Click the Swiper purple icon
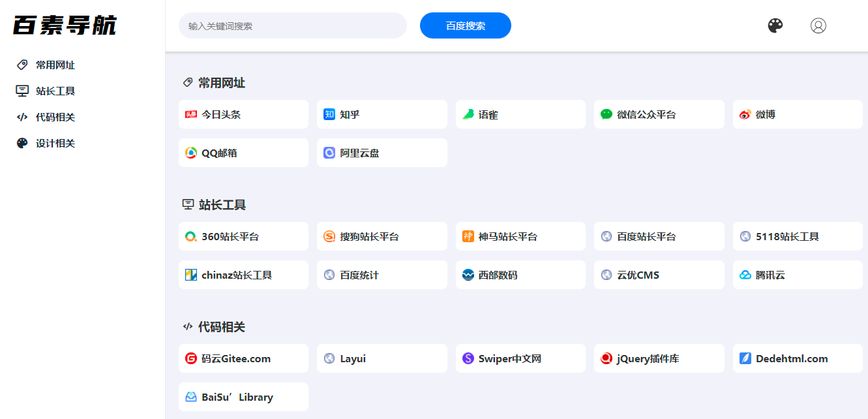Image resolution: width=868 pixels, height=419 pixels. [468, 358]
